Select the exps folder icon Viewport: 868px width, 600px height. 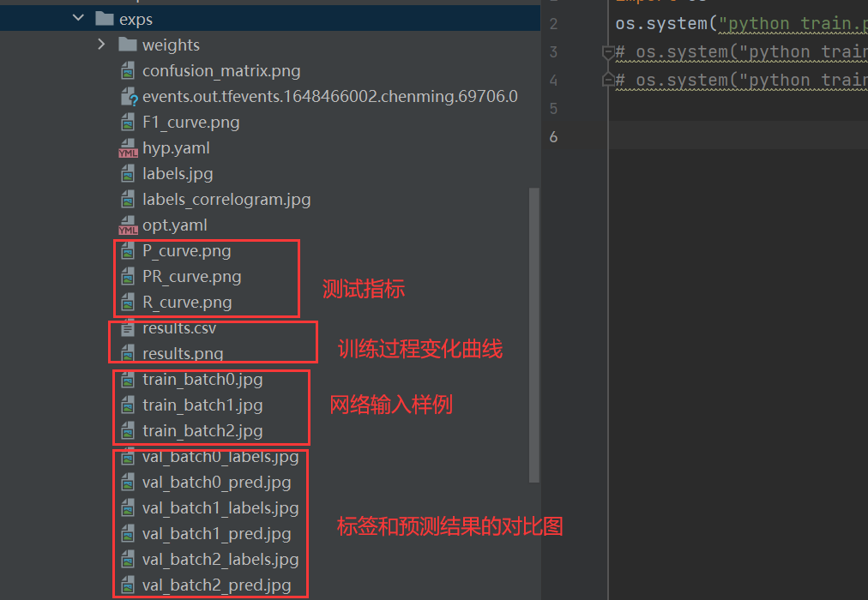point(105,19)
